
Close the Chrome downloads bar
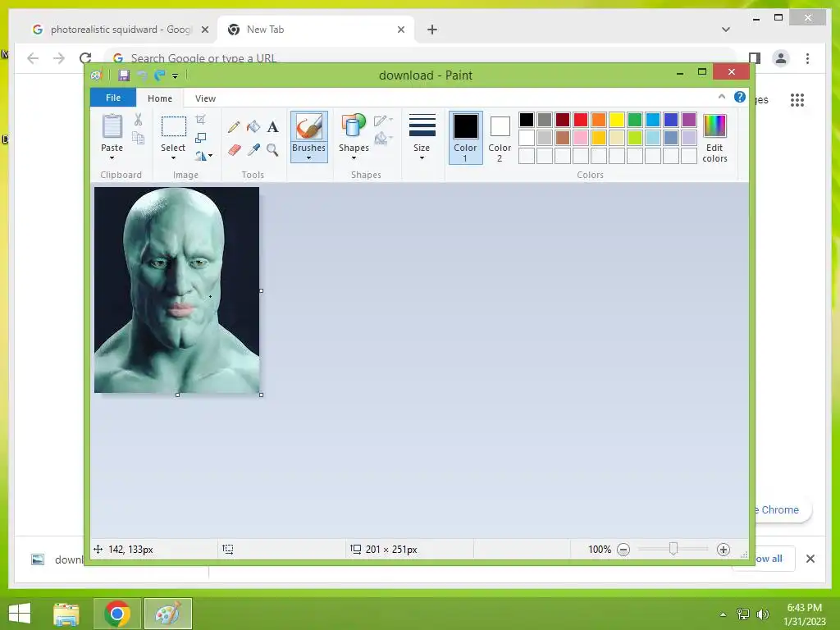click(810, 559)
